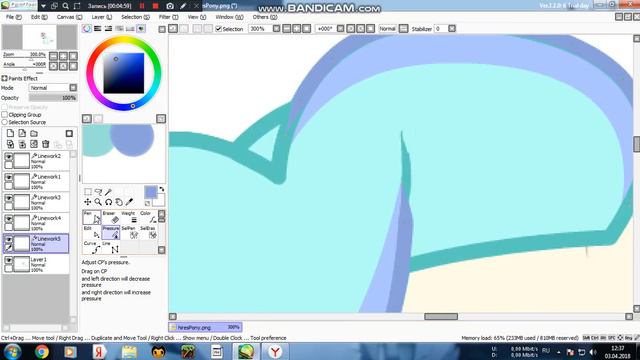Click the Windows Start button
This screenshot has height=360, width=640.
[13, 351]
